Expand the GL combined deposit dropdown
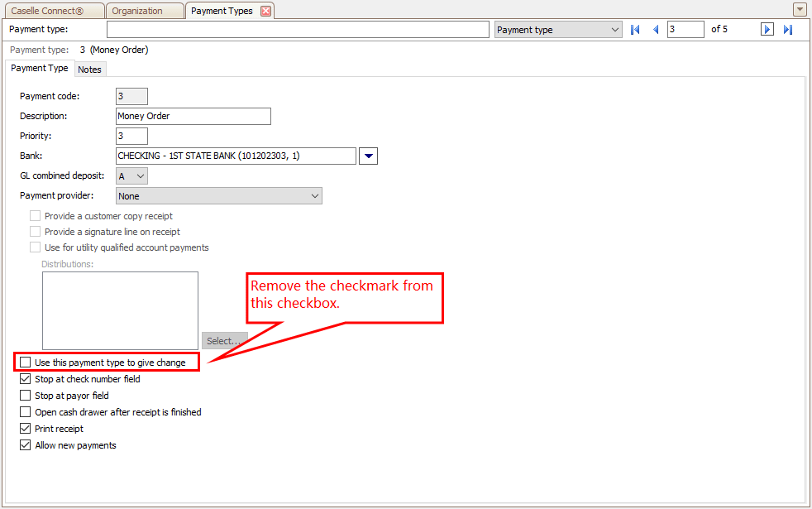This screenshot has height=509, width=812. tap(131, 176)
